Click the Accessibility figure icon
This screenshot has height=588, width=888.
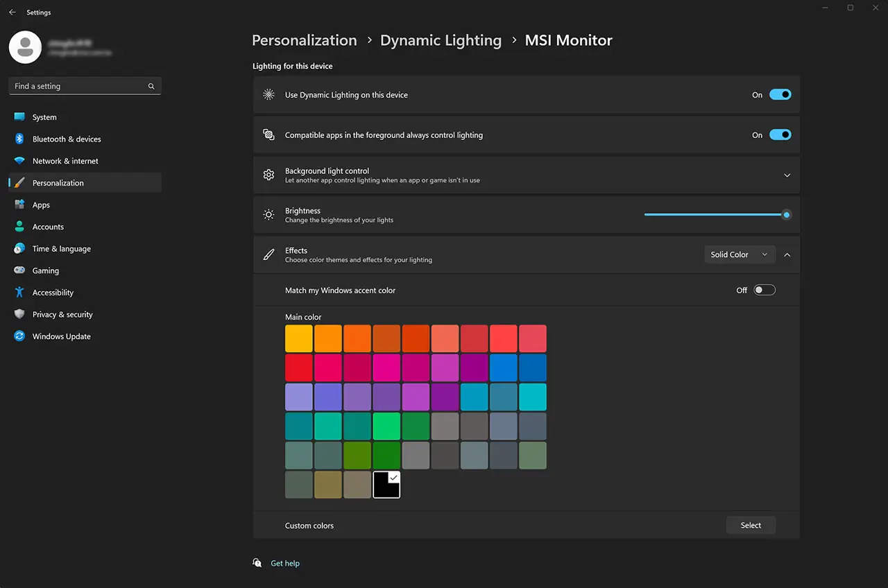[19, 293]
